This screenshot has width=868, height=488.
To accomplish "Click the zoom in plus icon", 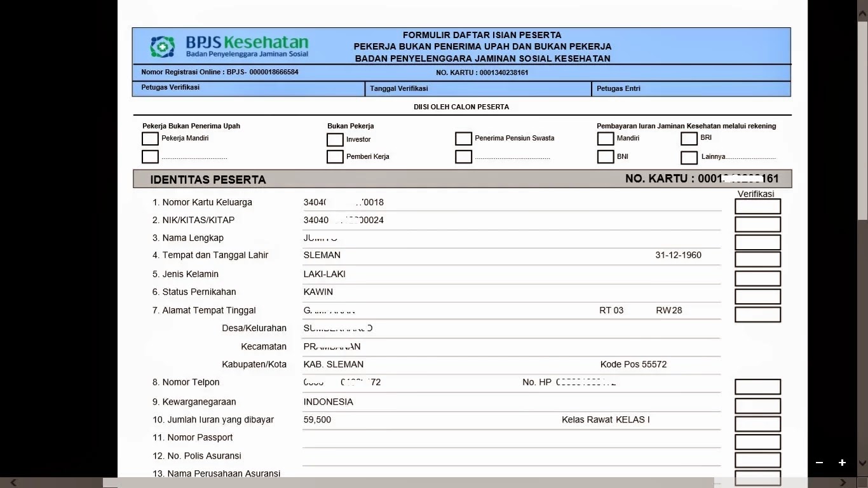I will pos(842,463).
